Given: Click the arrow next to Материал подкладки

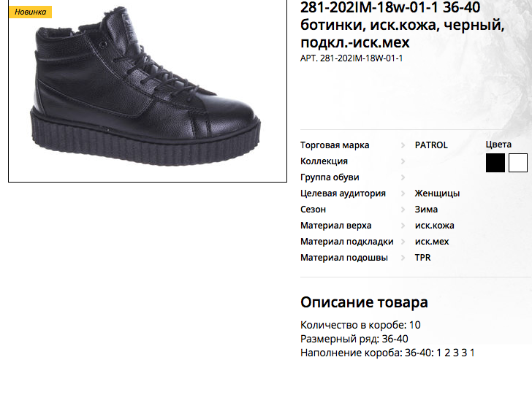Looking at the screenshot, I should [403, 242].
